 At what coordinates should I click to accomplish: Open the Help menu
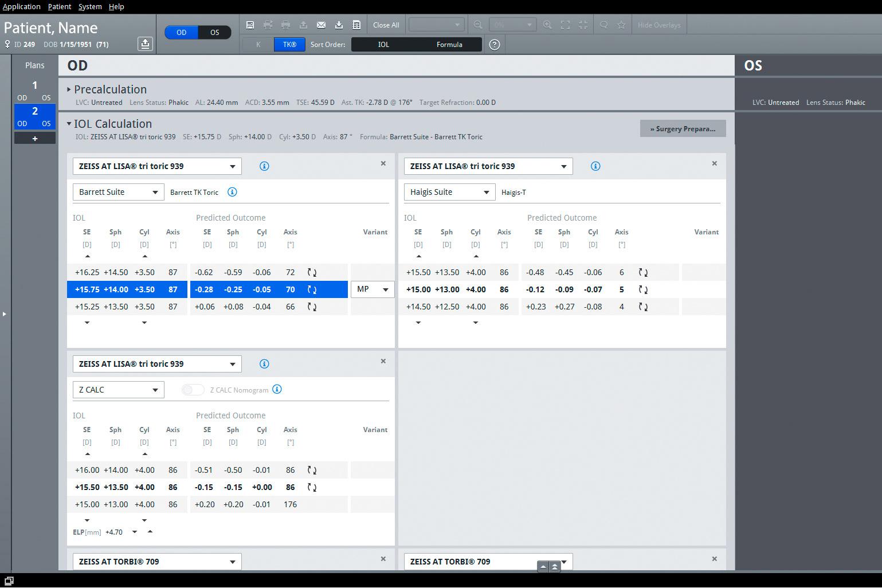coord(116,7)
